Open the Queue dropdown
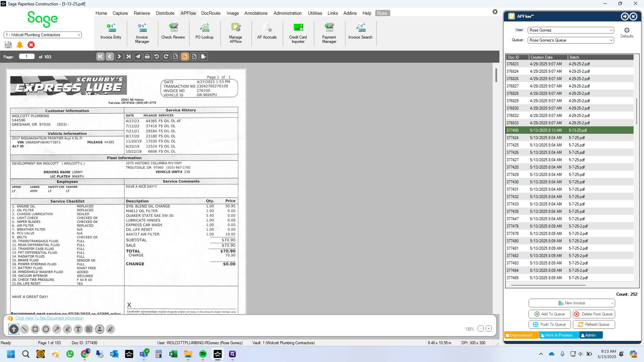 pyautogui.click(x=571, y=40)
